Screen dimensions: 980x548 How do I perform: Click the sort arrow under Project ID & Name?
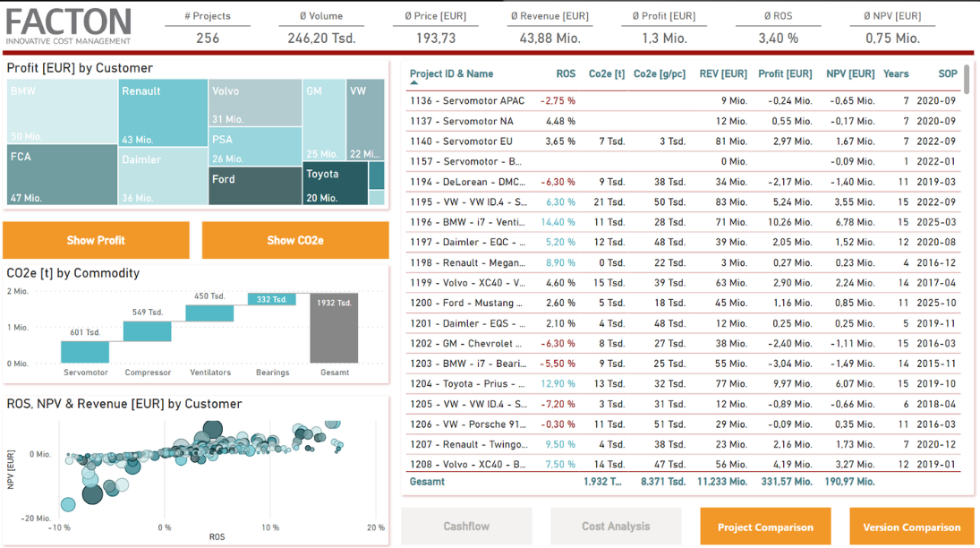(412, 82)
